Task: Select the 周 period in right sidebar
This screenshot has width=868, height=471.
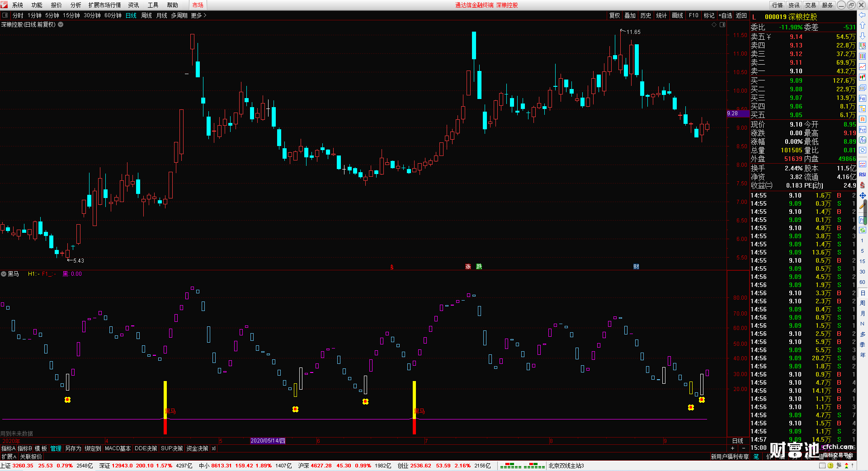Action: point(863,303)
